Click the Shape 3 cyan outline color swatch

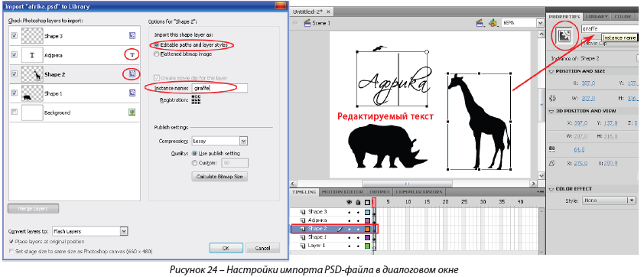tap(367, 212)
